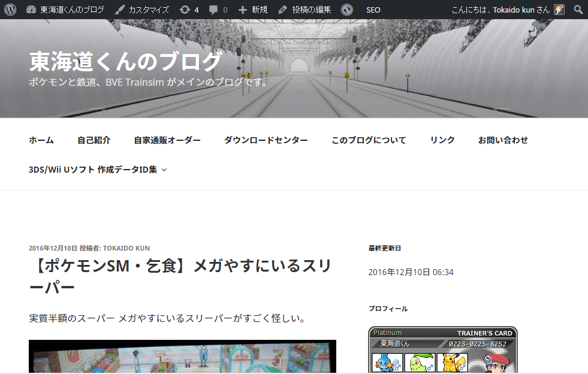The height and width of the screenshot is (374, 588).
Task: Go to 自己紹介 menu item
Action: (94, 140)
